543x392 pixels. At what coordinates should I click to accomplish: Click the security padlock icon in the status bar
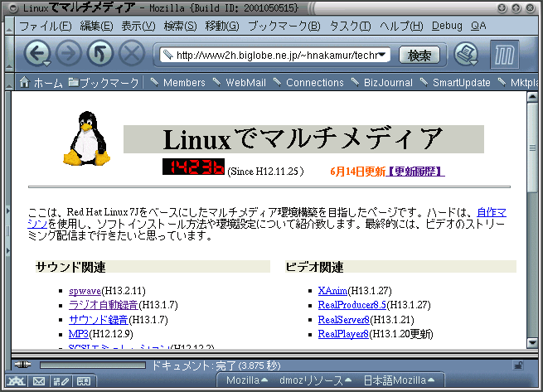518,365
